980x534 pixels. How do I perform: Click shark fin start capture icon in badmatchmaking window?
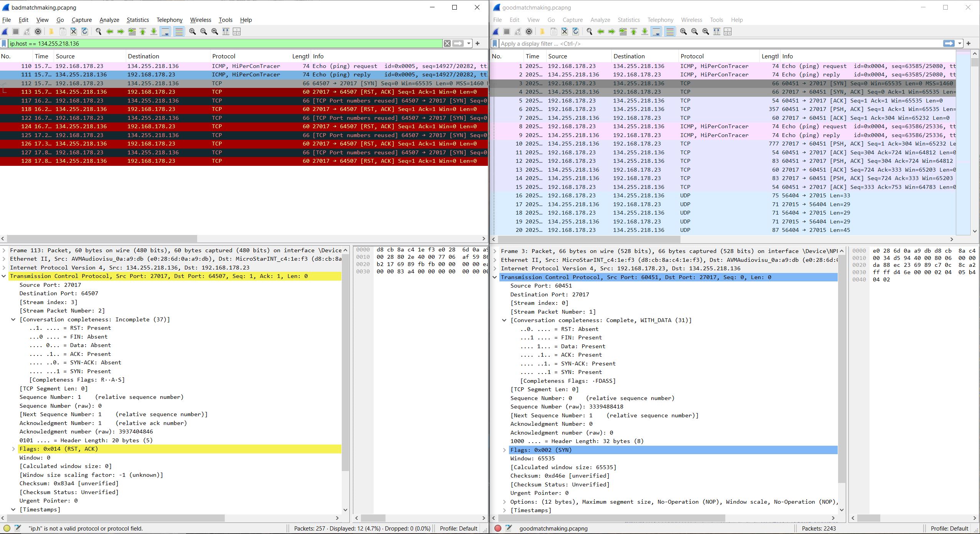5,31
